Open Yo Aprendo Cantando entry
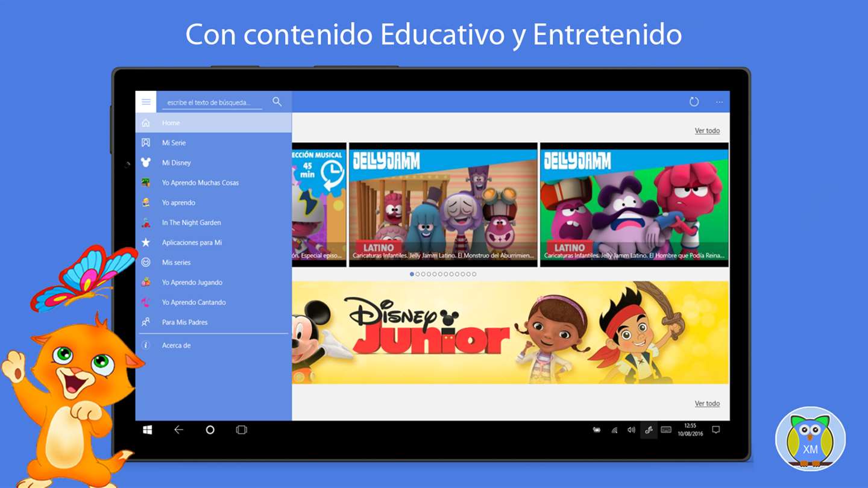This screenshot has height=488, width=868. (213, 302)
